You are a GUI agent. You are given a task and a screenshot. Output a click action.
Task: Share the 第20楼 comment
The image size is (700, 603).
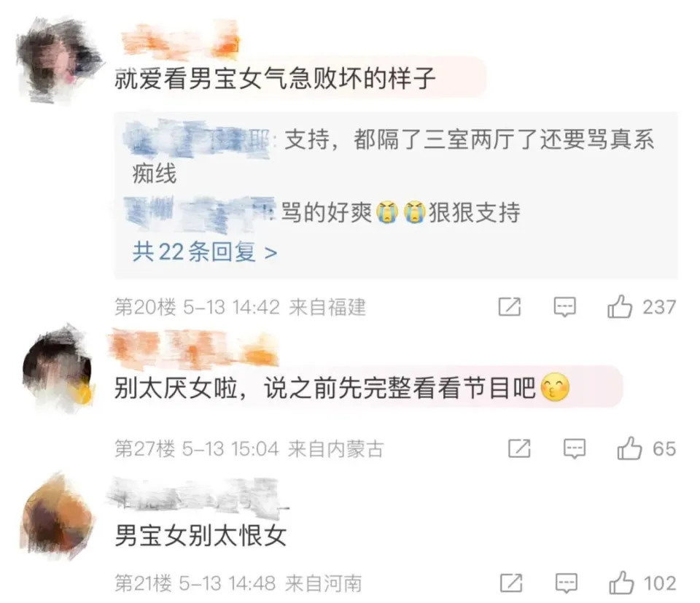point(510,307)
